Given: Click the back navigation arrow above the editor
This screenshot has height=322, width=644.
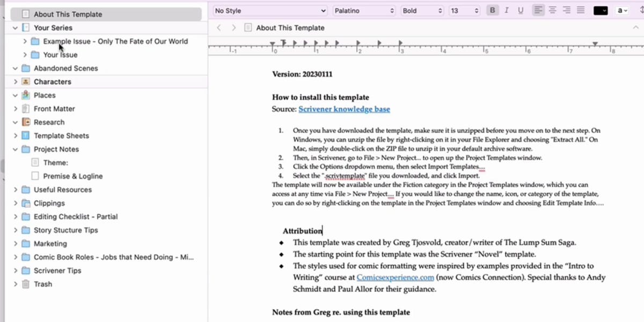Looking at the screenshot, I should [218, 27].
